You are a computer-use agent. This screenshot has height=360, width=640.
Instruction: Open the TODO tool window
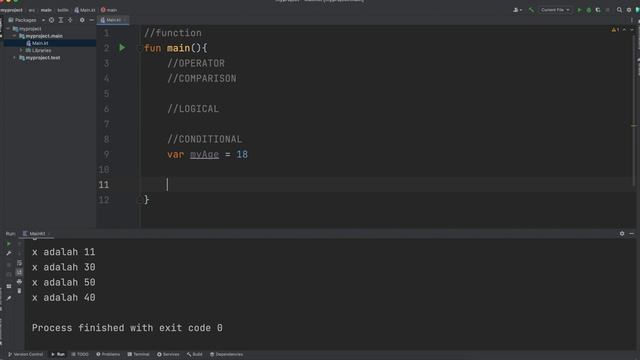coord(80,354)
